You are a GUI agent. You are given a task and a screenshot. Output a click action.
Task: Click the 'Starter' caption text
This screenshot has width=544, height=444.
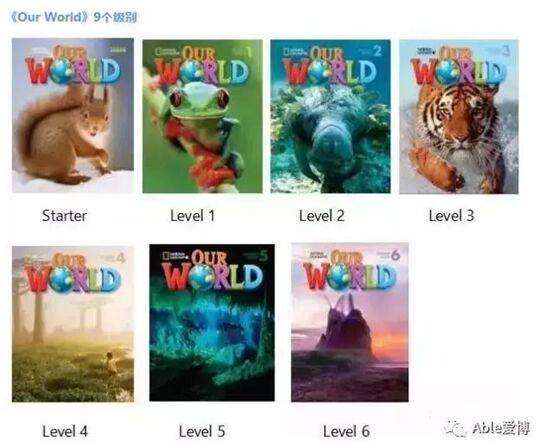coord(65,216)
